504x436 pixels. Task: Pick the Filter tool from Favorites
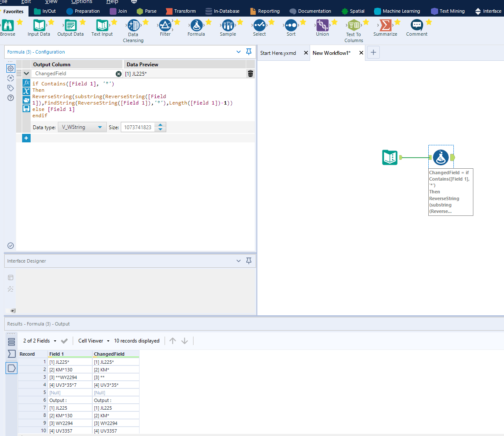(x=165, y=26)
